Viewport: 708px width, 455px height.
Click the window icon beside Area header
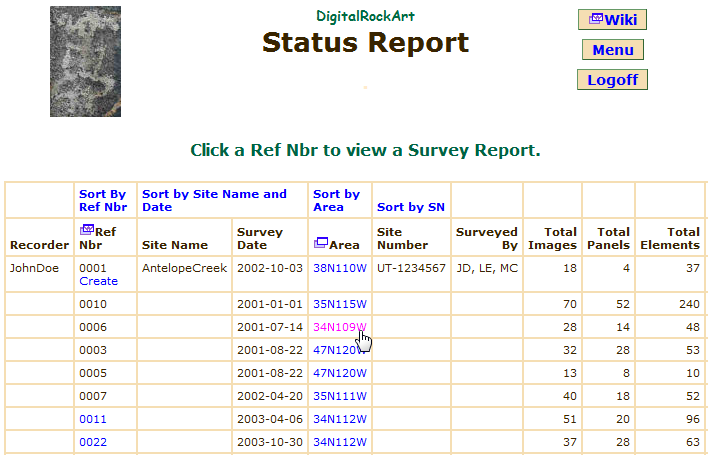[320, 243]
